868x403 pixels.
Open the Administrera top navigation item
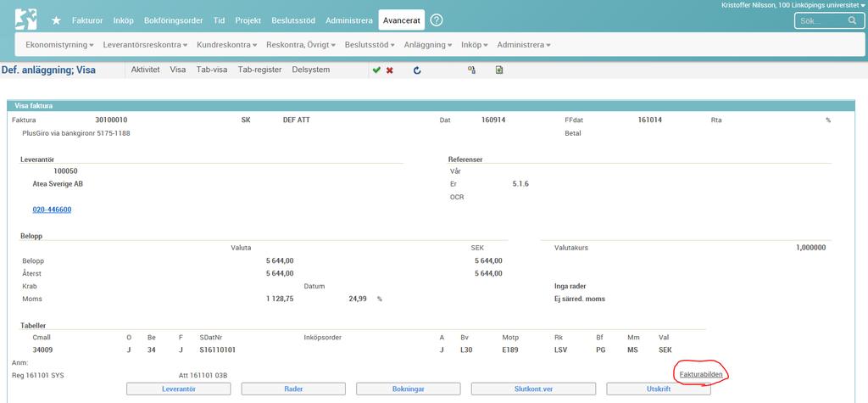(x=349, y=20)
